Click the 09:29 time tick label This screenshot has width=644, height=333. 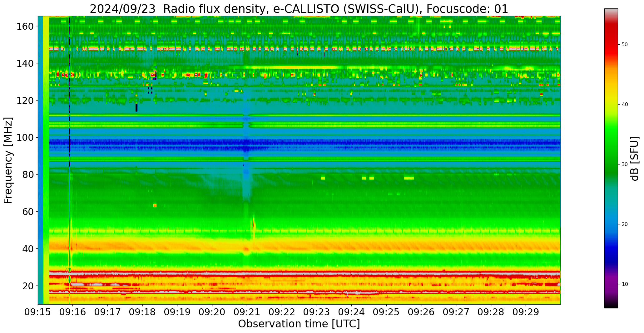pos(526,312)
